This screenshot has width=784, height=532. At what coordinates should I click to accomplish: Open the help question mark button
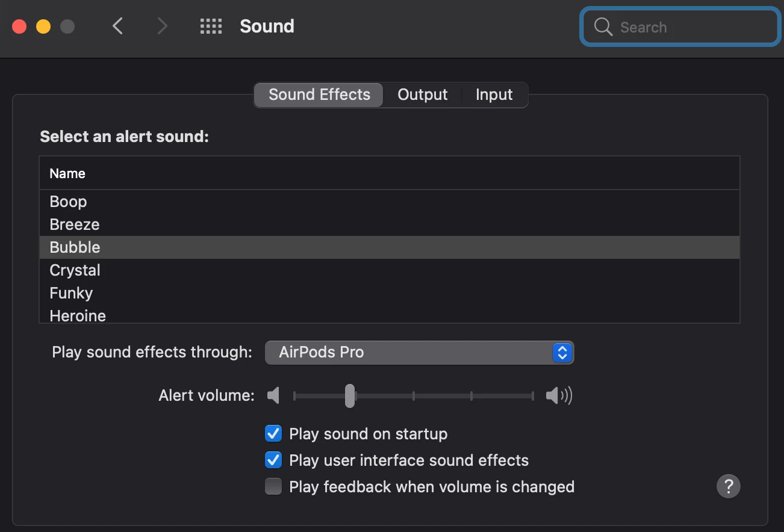728,486
